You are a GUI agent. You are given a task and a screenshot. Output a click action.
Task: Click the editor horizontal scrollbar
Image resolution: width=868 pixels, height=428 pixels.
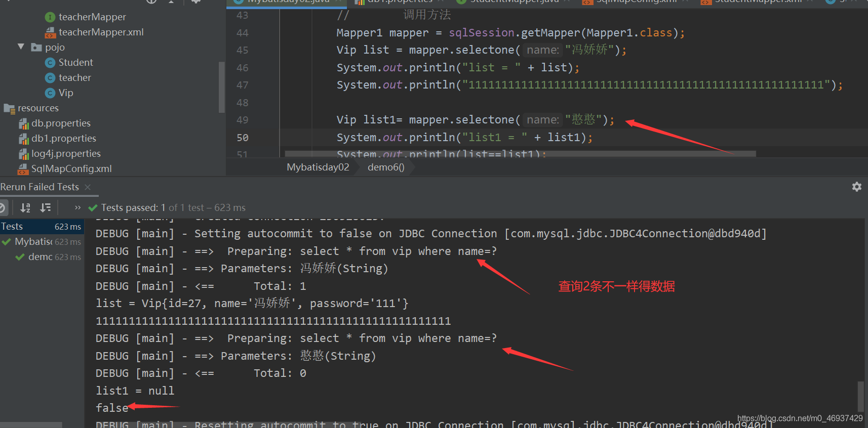point(520,154)
